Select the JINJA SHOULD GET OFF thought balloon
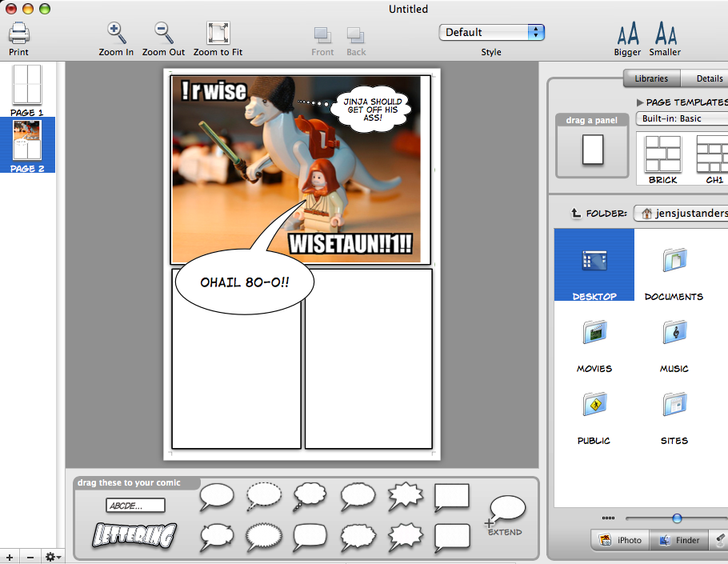This screenshot has height=564, width=728. pyautogui.click(x=372, y=109)
